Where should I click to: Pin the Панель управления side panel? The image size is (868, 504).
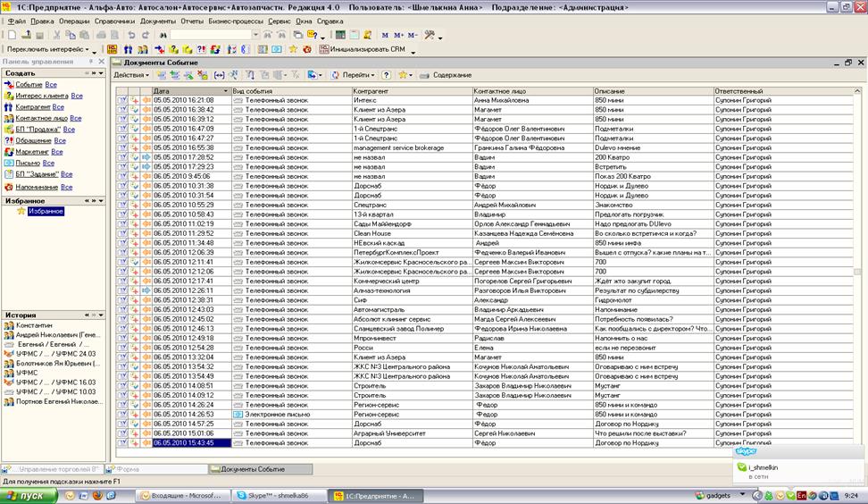coord(90,62)
